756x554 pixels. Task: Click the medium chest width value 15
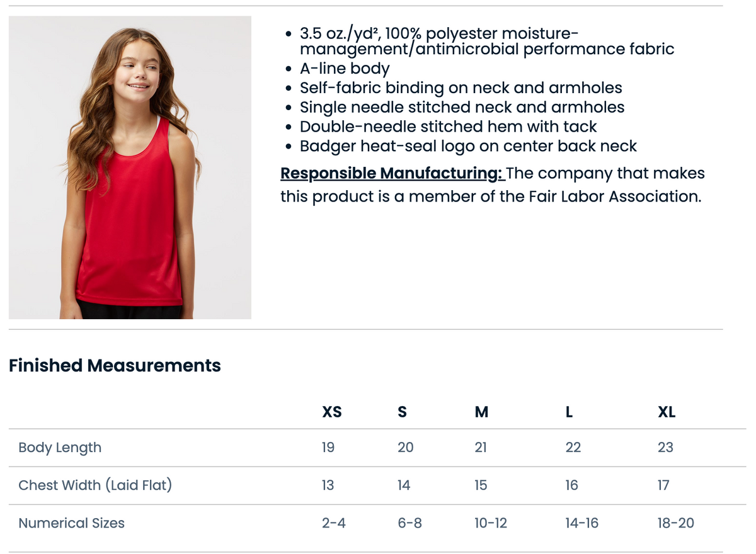(481, 485)
